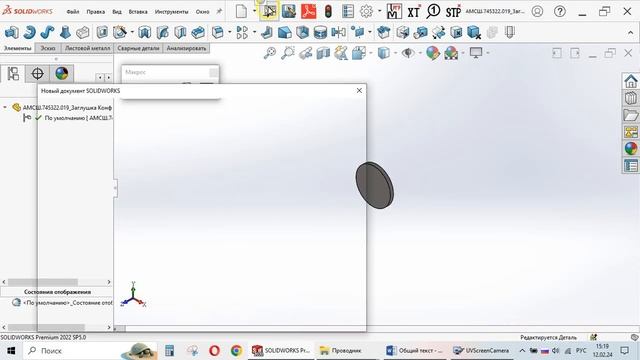Click the Mirror feature icon

(x=338, y=32)
